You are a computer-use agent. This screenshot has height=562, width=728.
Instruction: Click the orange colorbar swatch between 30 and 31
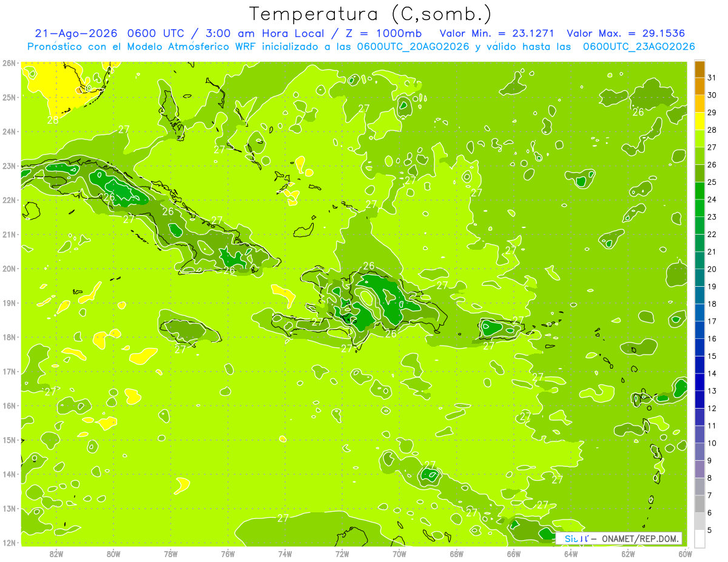[x=699, y=87]
